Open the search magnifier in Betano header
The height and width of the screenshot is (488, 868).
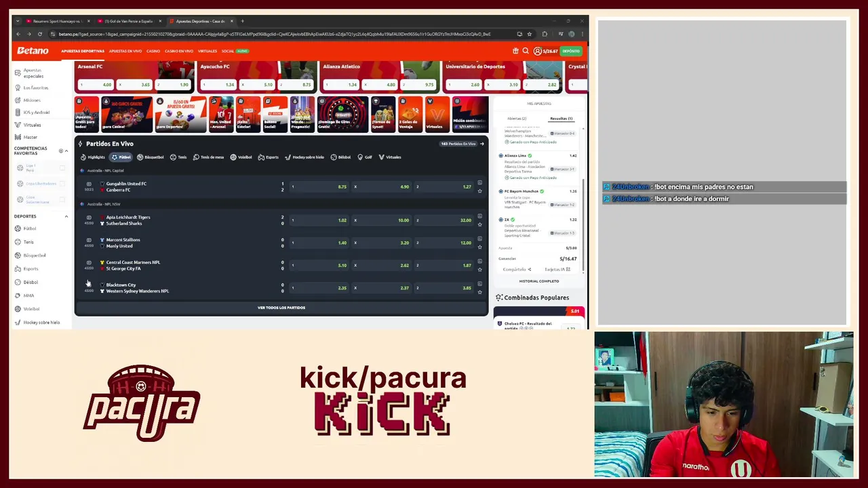(526, 51)
